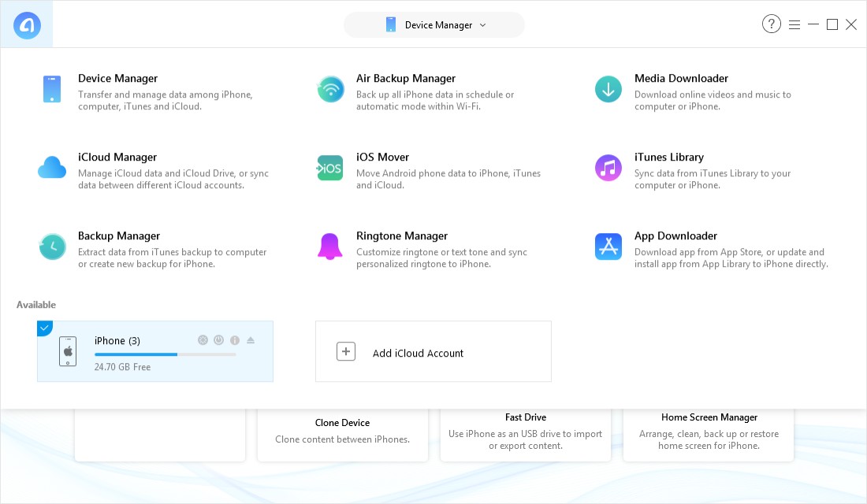Open the Air Backup Manager Wi-Fi icon
The width and height of the screenshot is (867, 504).
(x=330, y=89)
